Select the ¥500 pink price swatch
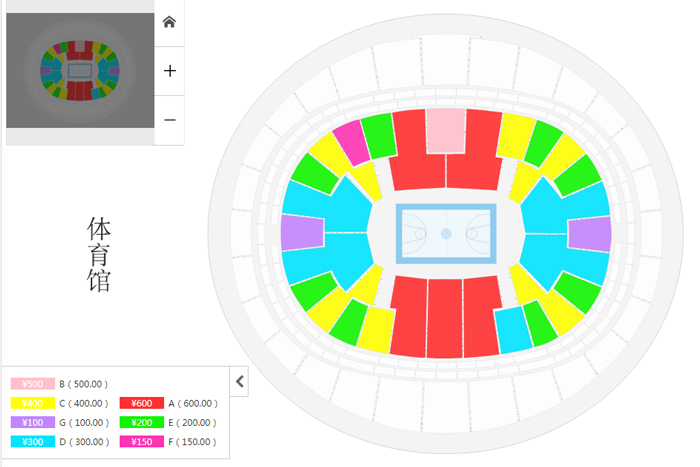Viewport: 700px width, 467px height. click(33, 384)
